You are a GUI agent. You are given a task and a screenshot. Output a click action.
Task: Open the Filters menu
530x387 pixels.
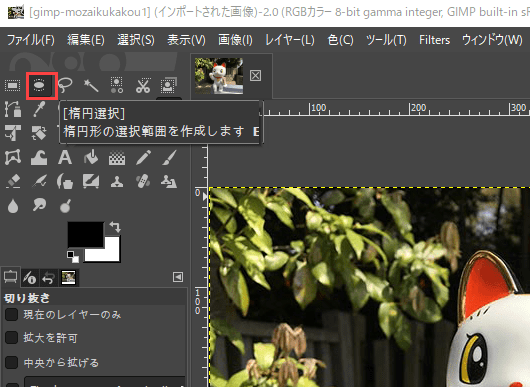[434, 40]
